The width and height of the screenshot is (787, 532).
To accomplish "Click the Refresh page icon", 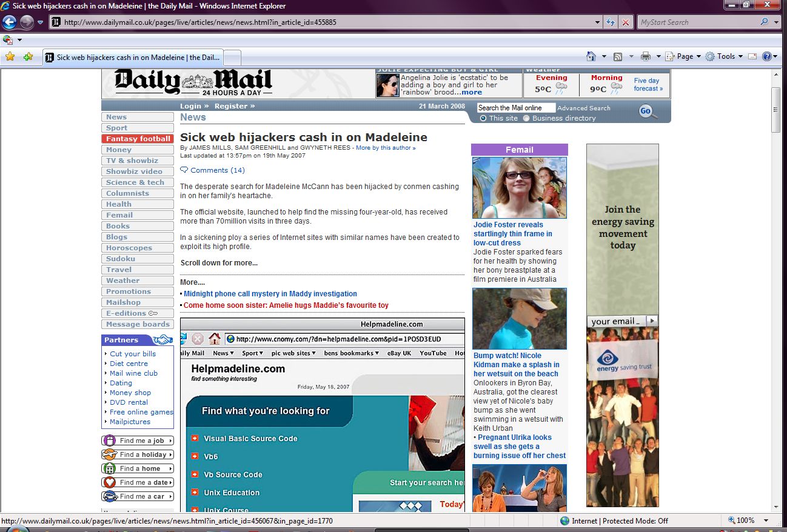I will [611, 22].
